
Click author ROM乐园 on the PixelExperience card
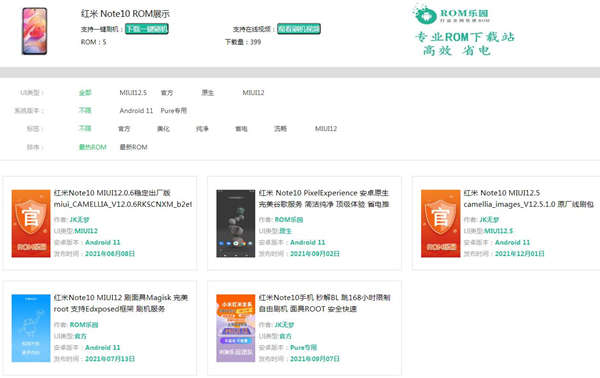[289, 220]
